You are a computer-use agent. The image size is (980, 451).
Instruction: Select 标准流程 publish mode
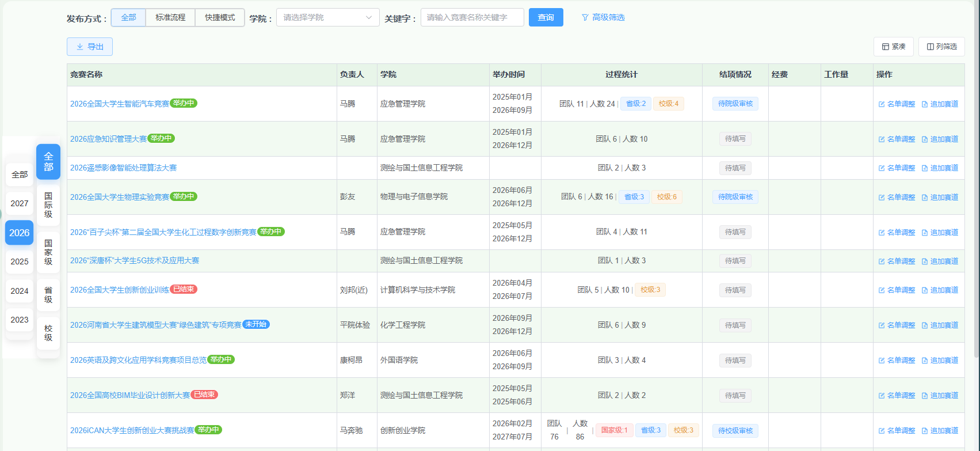(x=170, y=17)
